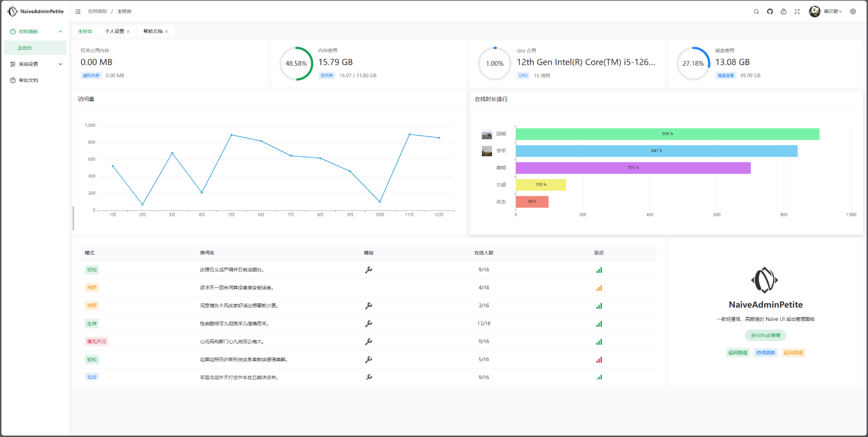868x437 pixels.
Task: Click the 生存 mode tag
Action: pyautogui.click(x=92, y=324)
